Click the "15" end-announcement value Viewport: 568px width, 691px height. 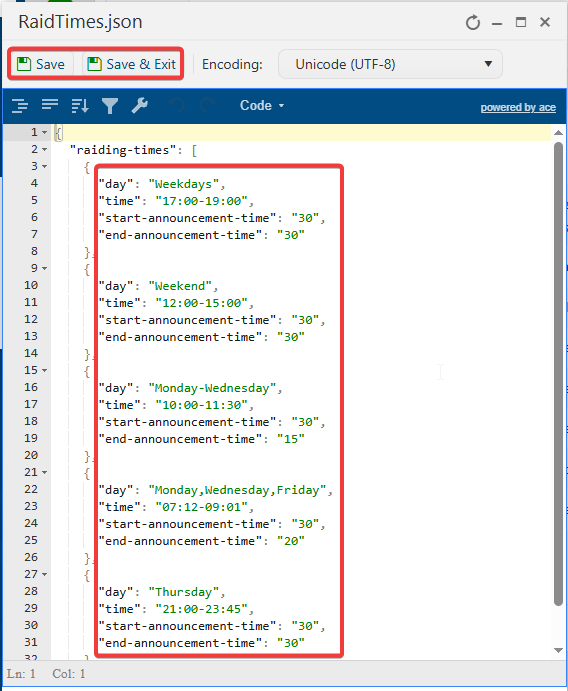[x=291, y=439]
